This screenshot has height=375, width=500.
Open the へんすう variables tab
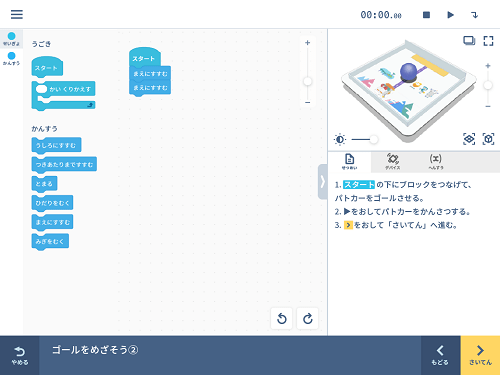[435, 162]
